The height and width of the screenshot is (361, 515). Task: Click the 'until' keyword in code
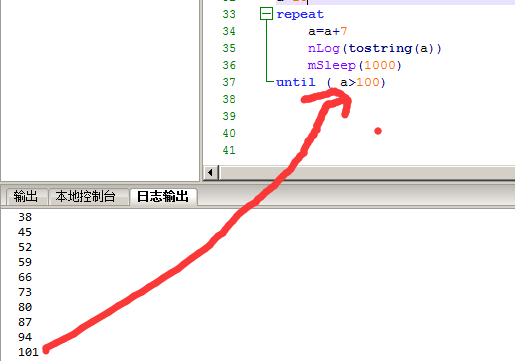pyautogui.click(x=296, y=82)
